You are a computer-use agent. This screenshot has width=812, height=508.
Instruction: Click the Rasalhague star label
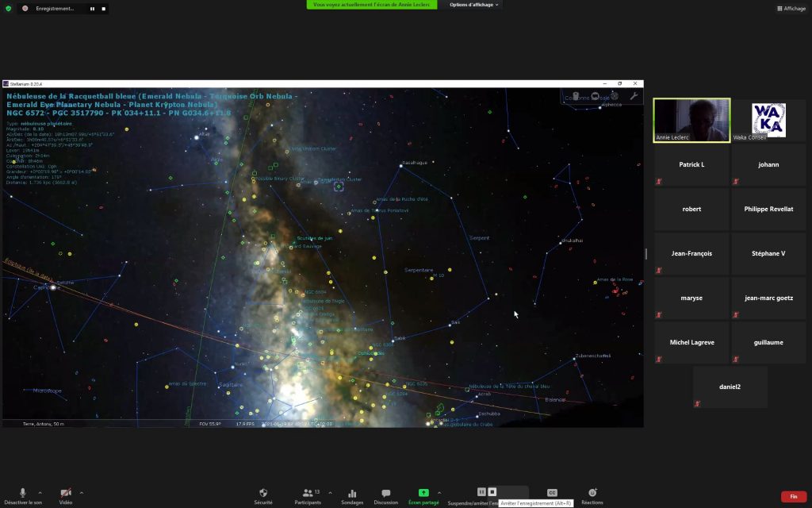tap(415, 163)
